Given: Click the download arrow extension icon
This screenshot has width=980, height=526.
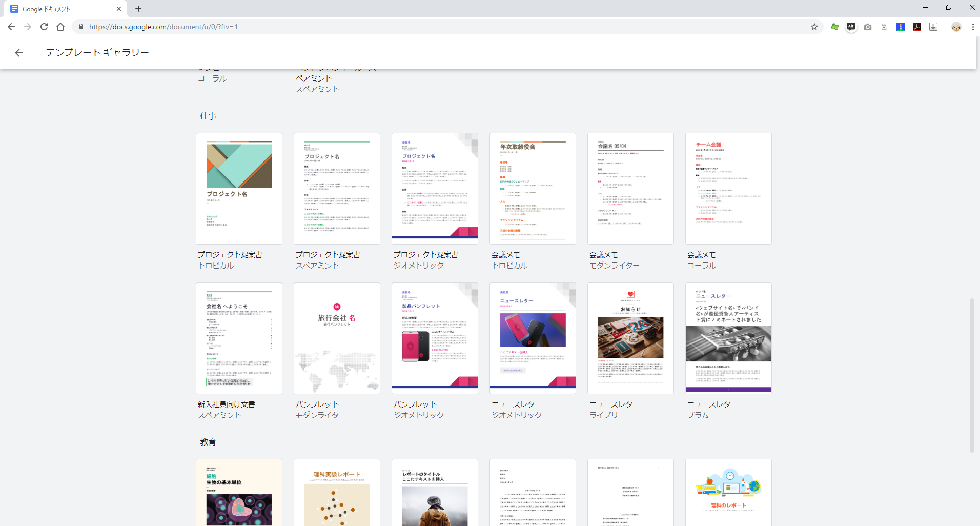Looking at the screenshot, I should [x=884, y=27].
